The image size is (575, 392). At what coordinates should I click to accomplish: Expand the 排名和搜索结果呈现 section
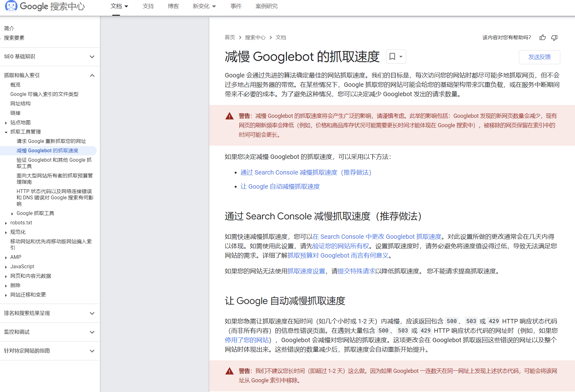(x=92, y=313)
